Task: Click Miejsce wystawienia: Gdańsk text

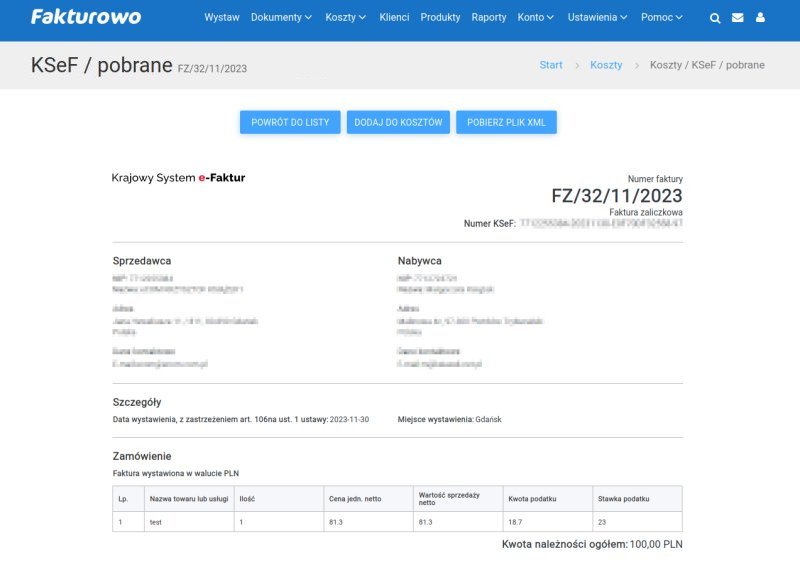Action: pos(449,419)
